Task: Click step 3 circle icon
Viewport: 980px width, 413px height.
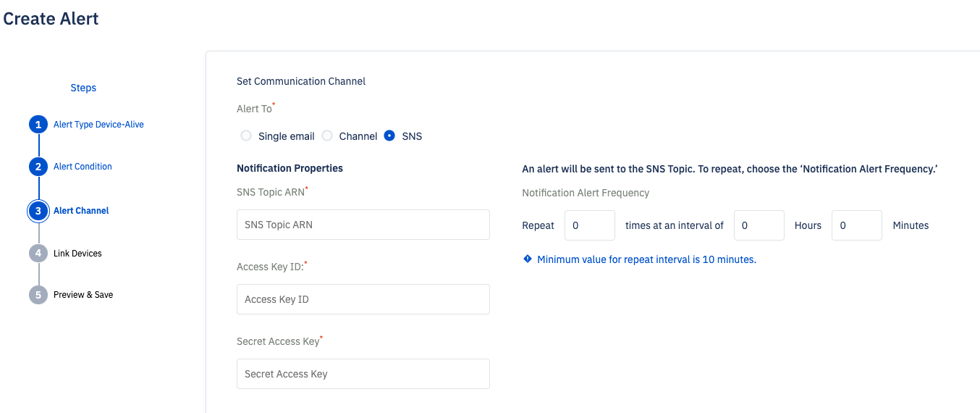Action: tap(38, 211)
